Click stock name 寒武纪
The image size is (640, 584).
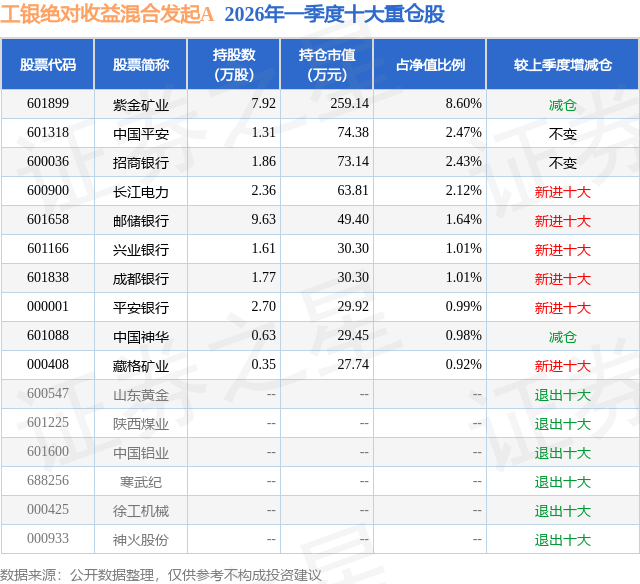click(x=141, y=482)
